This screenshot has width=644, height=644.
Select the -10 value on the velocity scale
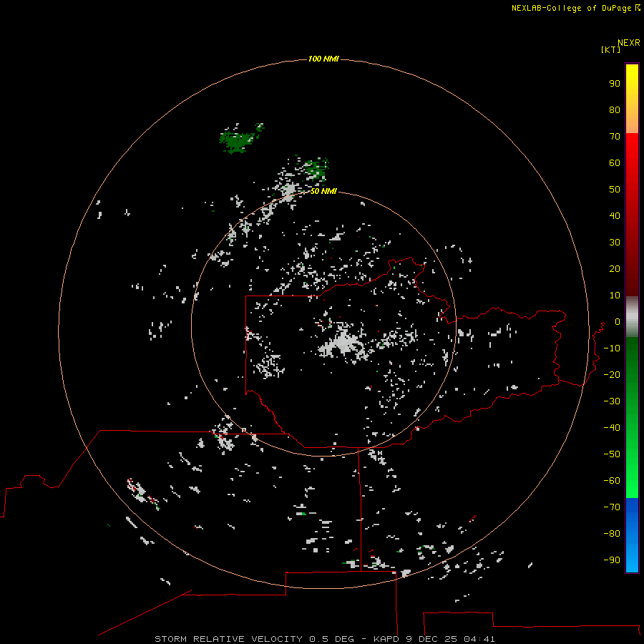click(612, 348)
